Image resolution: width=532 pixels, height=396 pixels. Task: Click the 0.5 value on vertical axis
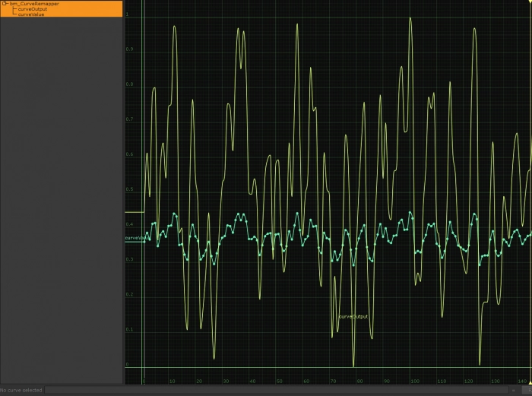coord(128,189)
